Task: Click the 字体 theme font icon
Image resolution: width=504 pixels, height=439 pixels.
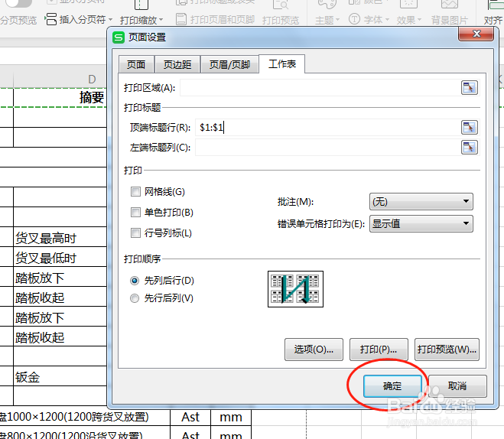Action: [x=354, y=19]
